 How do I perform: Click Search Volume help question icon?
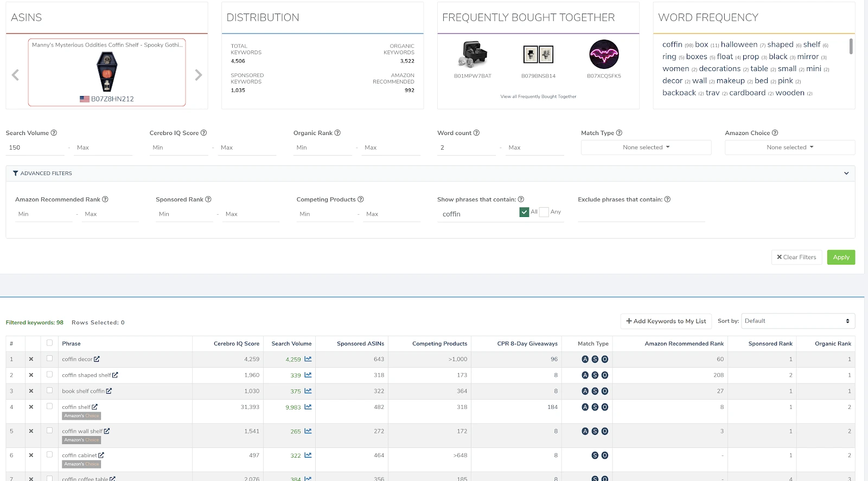[54, 133]
